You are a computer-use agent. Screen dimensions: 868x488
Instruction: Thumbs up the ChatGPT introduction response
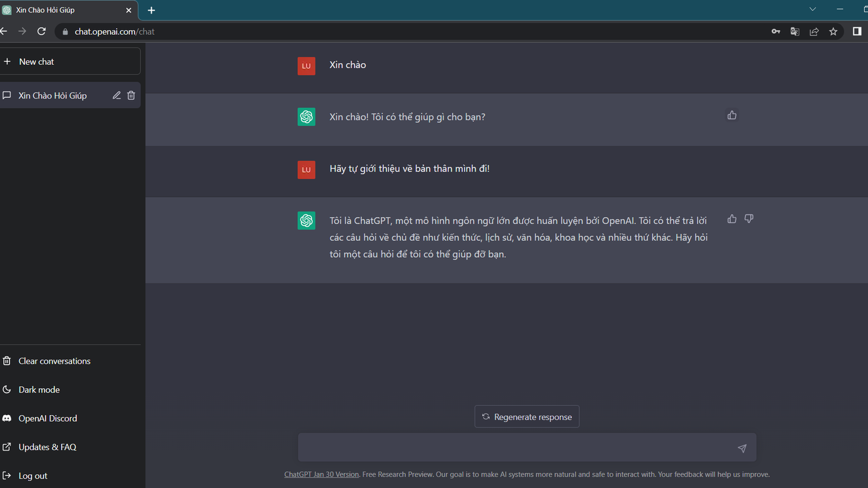[x=732, y=219]
